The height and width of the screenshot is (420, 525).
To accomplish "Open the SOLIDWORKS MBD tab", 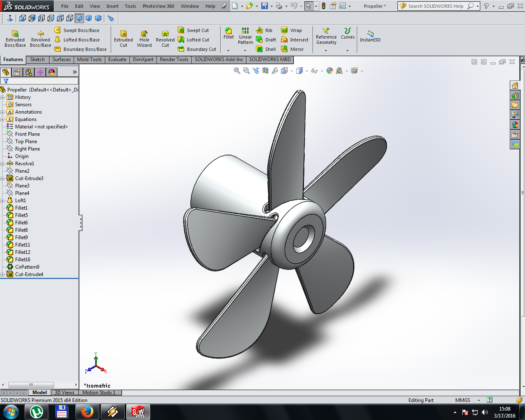I will coord(270,59).
